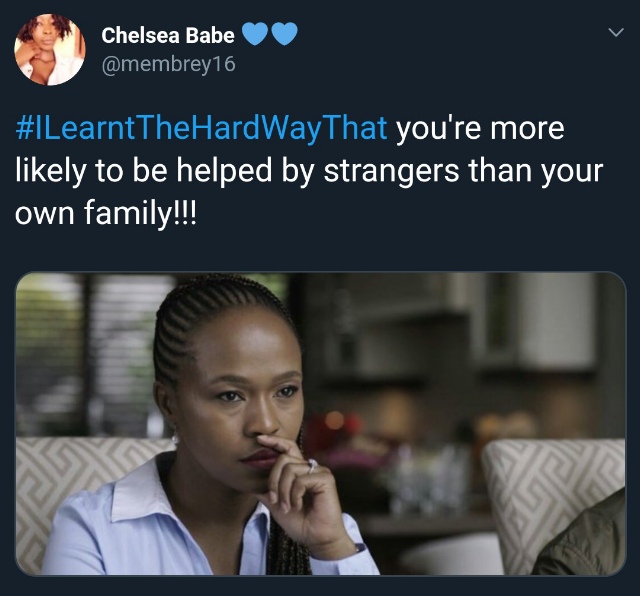Screen dimensions: 640x596
Task: Expand the tweet options chevron
Action: pyautogui.click(x=616, y=32)
